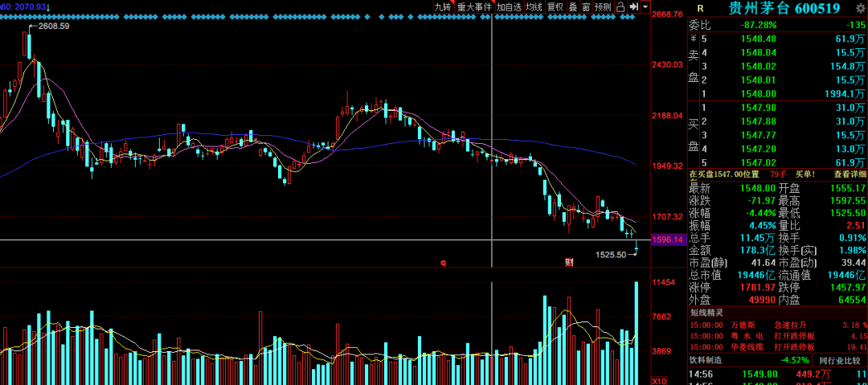This screenshot has width=868, height=385.
Task: Expand the 重大事件 major events menu
Action: 474,6
